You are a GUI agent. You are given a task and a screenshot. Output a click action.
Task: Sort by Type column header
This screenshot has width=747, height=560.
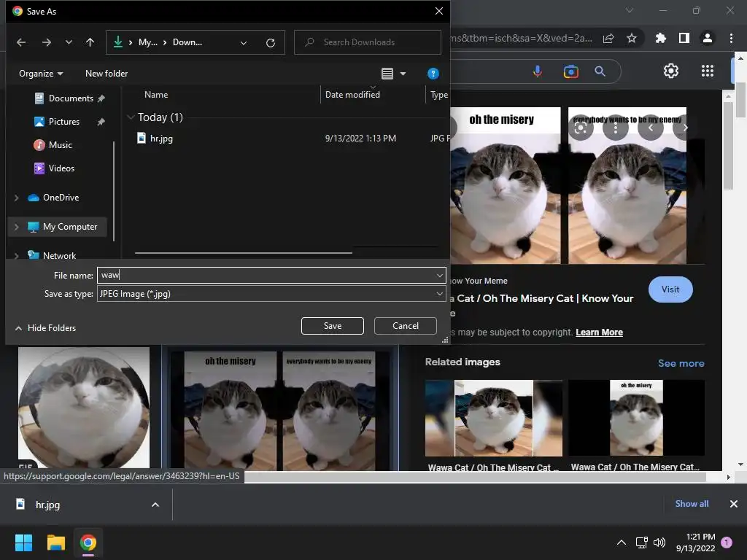pos(438,94)
